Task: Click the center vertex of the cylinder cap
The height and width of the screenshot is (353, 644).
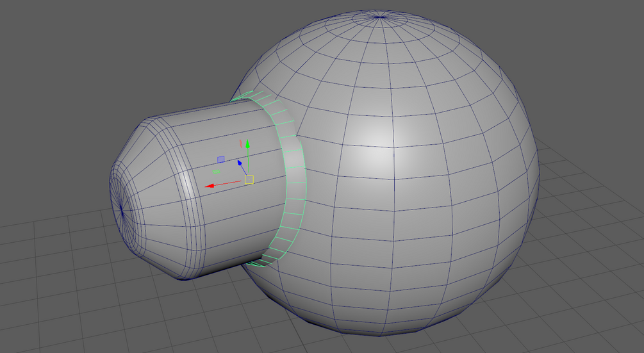Action: click(122, 212)
